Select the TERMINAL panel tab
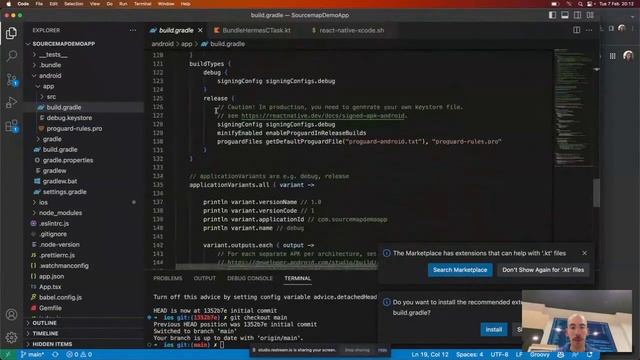 (x=298, y=278)
